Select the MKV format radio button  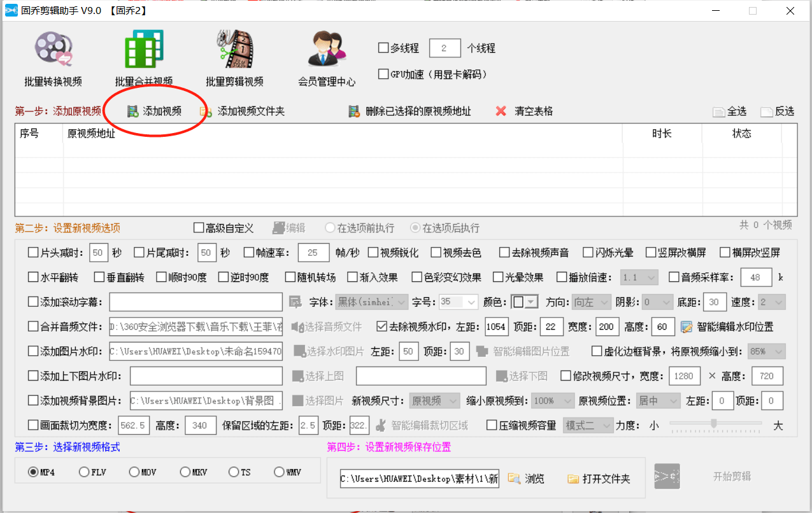point(185,472)
